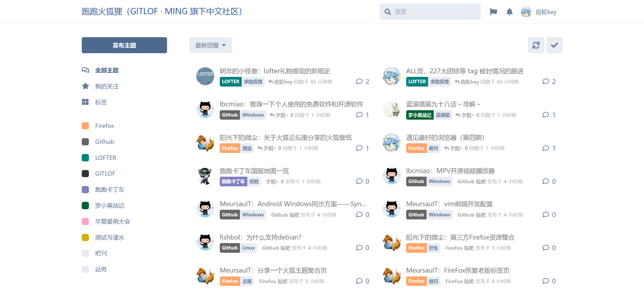The image size is (644, 294).
Task: Open the 跑跑火狐狸 forum title link
Action: [x=162, y=11]
